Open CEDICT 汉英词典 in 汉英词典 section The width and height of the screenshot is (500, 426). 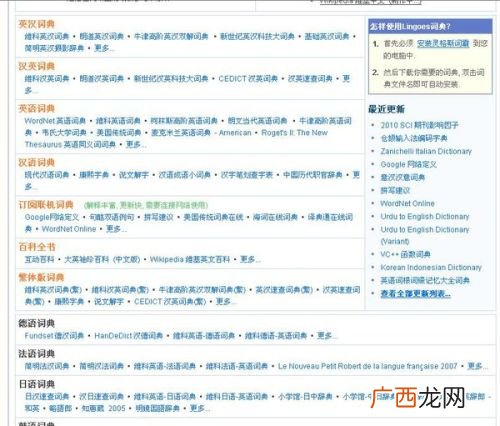[248, 79]
